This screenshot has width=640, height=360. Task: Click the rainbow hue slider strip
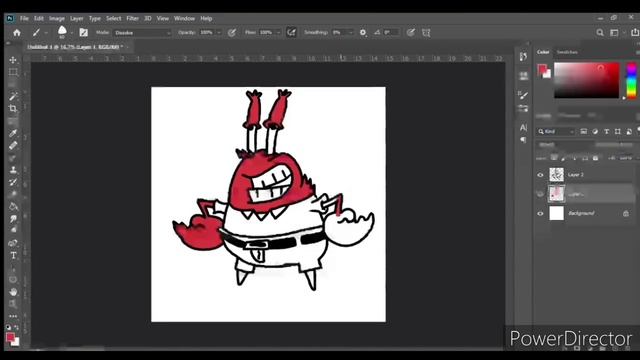click(631, 80)
